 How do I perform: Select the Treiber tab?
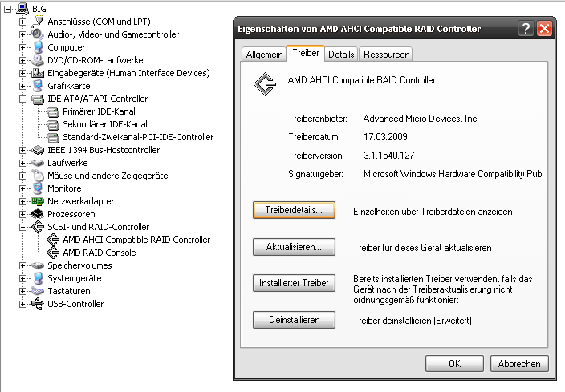coord(306,53)
